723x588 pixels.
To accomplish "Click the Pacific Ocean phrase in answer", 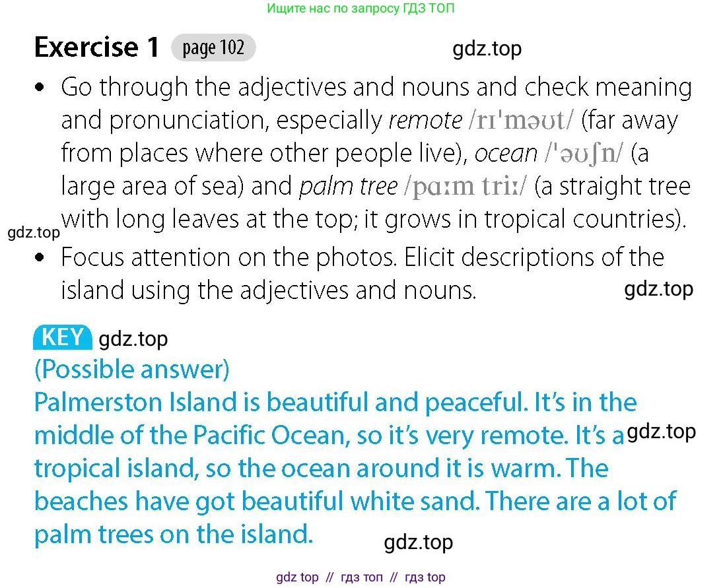I will (268, 436).
